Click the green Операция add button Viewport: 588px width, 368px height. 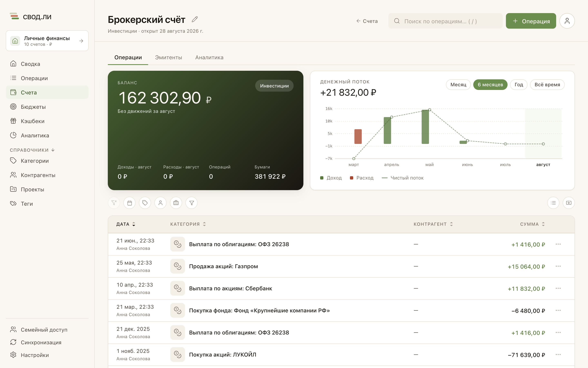click(x=531, y=21)
